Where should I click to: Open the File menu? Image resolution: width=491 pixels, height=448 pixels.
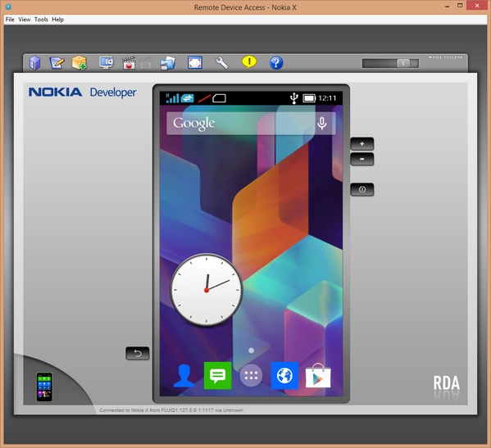pyautogui.click(x=10, y=20)
